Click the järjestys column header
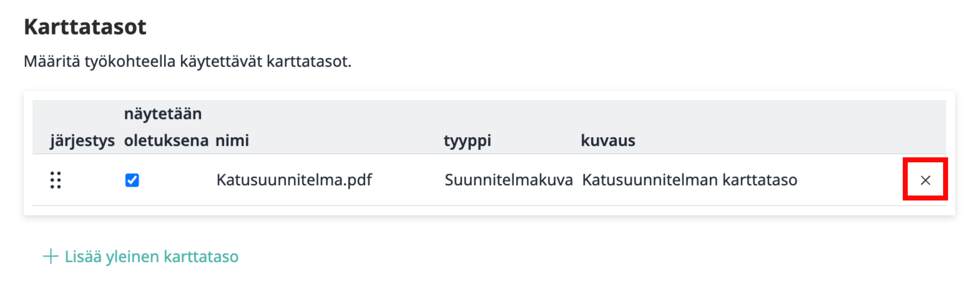This screenshot has height=297, width=980. [x=82, y=140]
